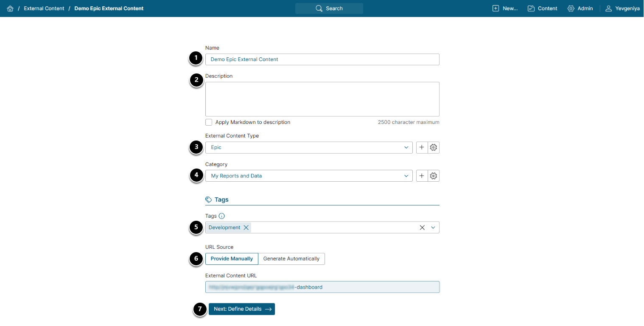This screenshot has height=326, width=644.
Task: Enable Apply Markdown to description checkbox
Action: [x=209, y=122]
